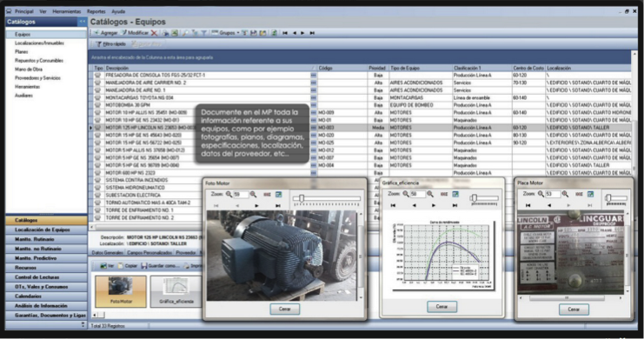Open the Localización de Equipos module
The image size is (644, 339).
(46, 229)
